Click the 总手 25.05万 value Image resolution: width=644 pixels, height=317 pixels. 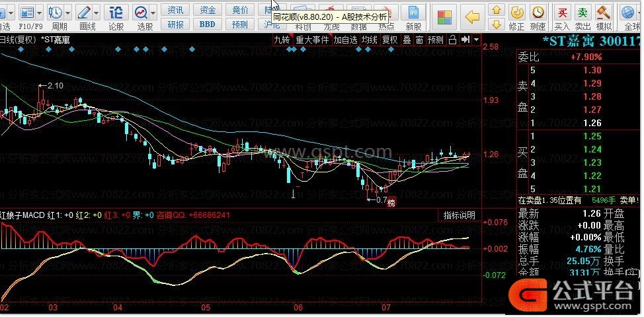pyautogui.click(x=584, y=260)
